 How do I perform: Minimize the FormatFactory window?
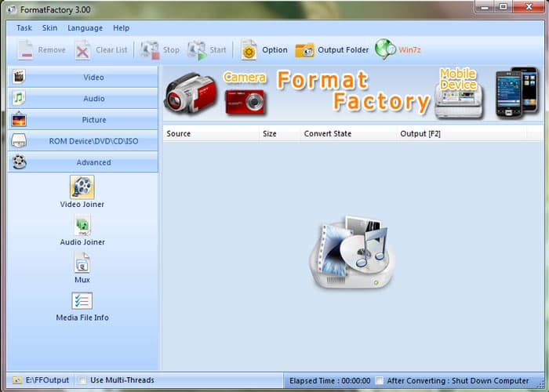click(485, 6)
